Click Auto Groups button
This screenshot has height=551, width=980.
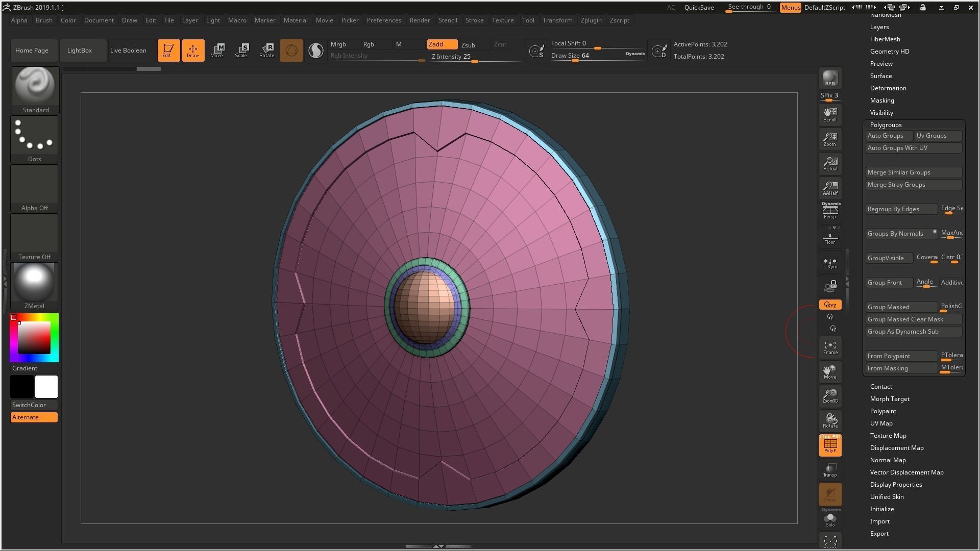pyautogui.click(x=889, y=136)
